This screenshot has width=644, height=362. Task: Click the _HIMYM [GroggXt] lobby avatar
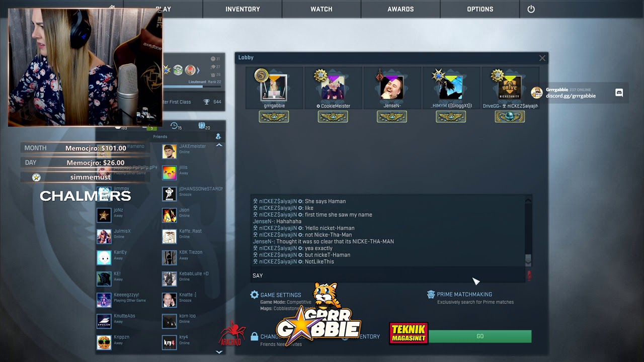[450, 88]
